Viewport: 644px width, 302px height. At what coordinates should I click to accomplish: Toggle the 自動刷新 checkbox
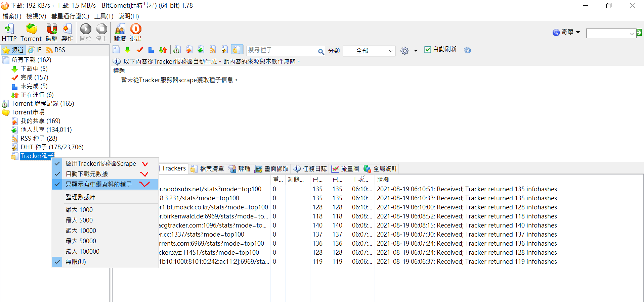[x=427, y=49]
